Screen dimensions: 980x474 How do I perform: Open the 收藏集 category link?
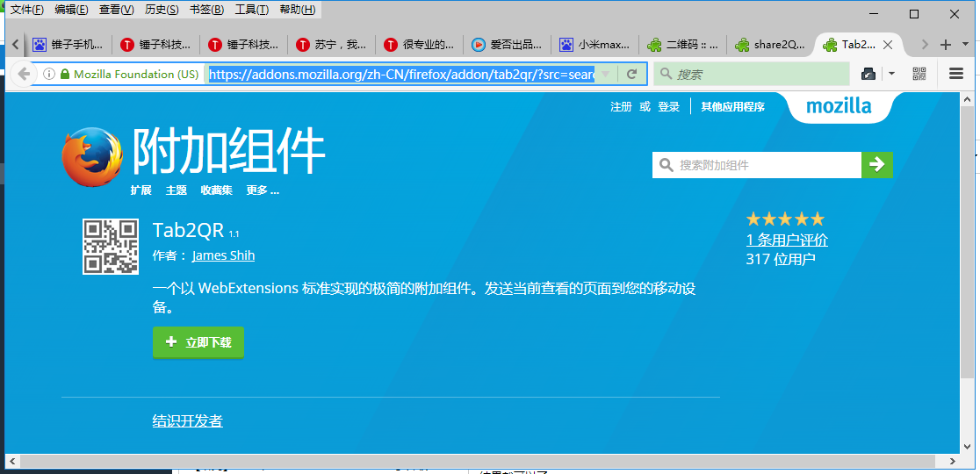[216, 190]
